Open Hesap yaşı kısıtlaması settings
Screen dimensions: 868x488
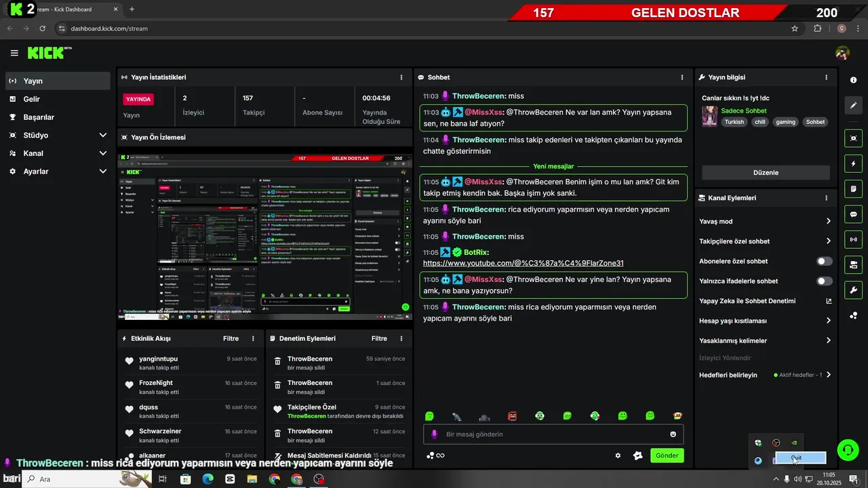tap(766, 321)
